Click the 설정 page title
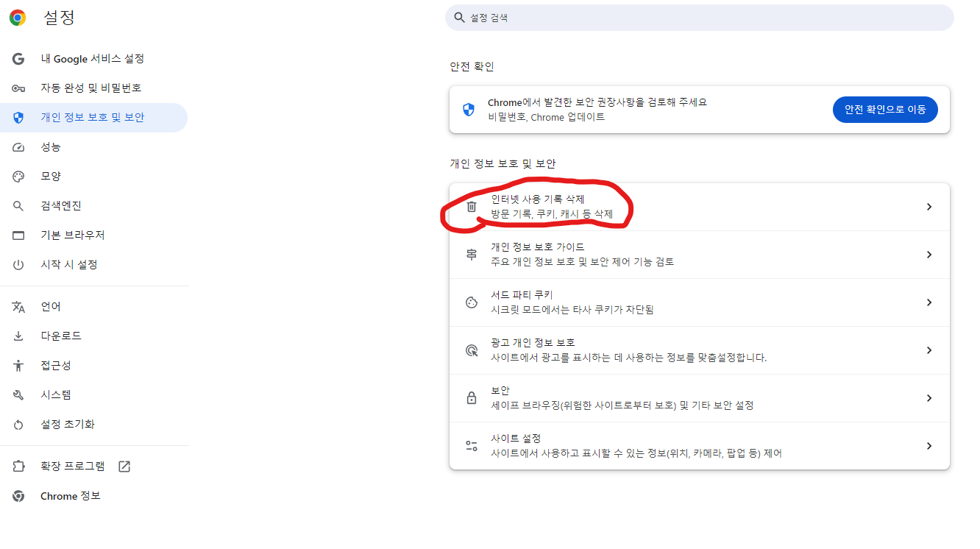 click(x=59, y=18)
